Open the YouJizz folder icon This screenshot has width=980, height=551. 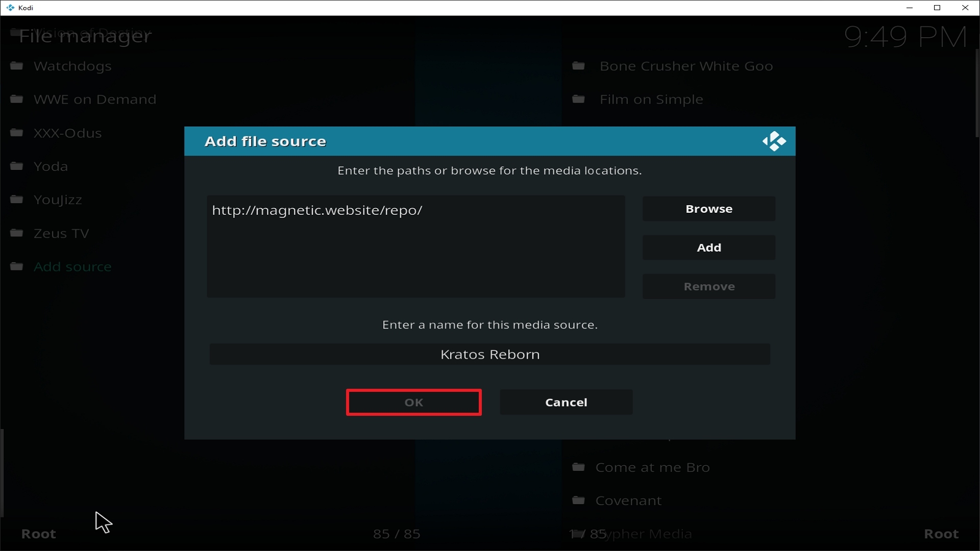[x=17, y=199]
